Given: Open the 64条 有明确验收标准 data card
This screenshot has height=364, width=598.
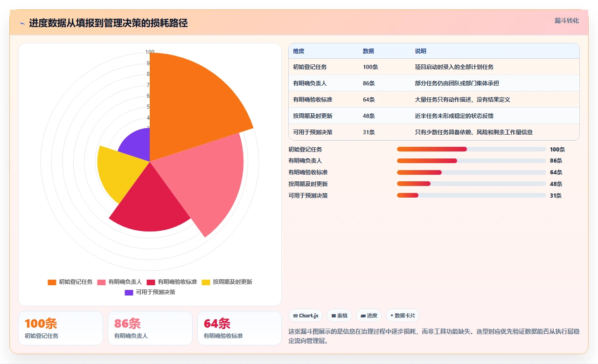Looking at the screenshot, I should click(240, 328).
